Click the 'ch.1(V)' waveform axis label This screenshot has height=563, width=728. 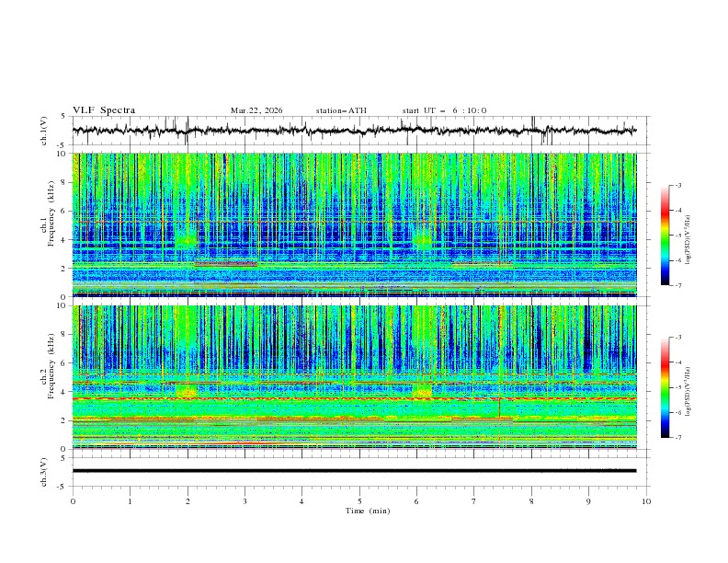coord(44,131)
